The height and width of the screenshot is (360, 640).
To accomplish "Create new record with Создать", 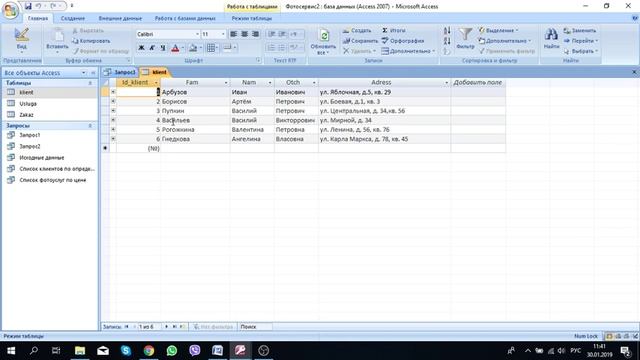I will (x=357, y=31).
